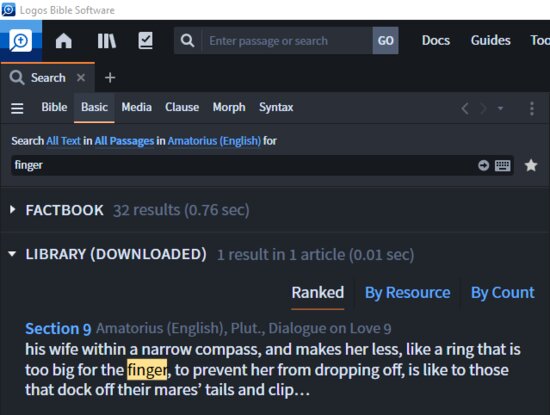Switch to Syntax search type
550x415 pixels.
tap(276, 107)
